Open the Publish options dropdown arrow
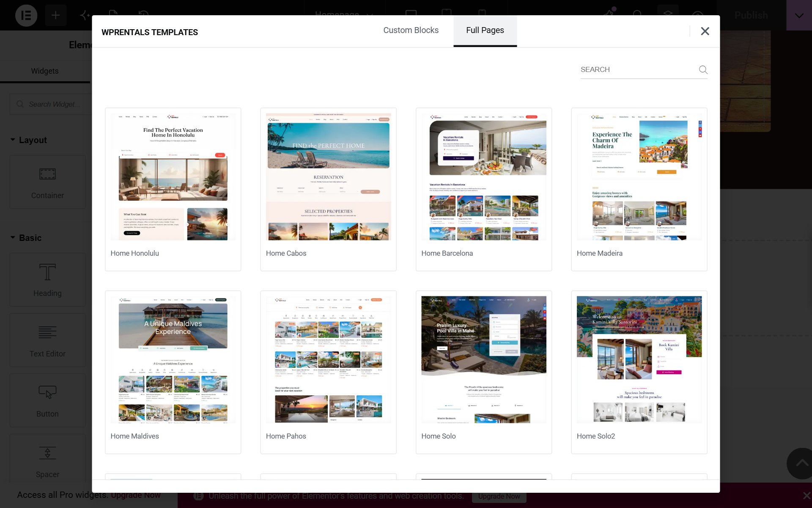This screenshot has width=812, height=508. [799, 15]
